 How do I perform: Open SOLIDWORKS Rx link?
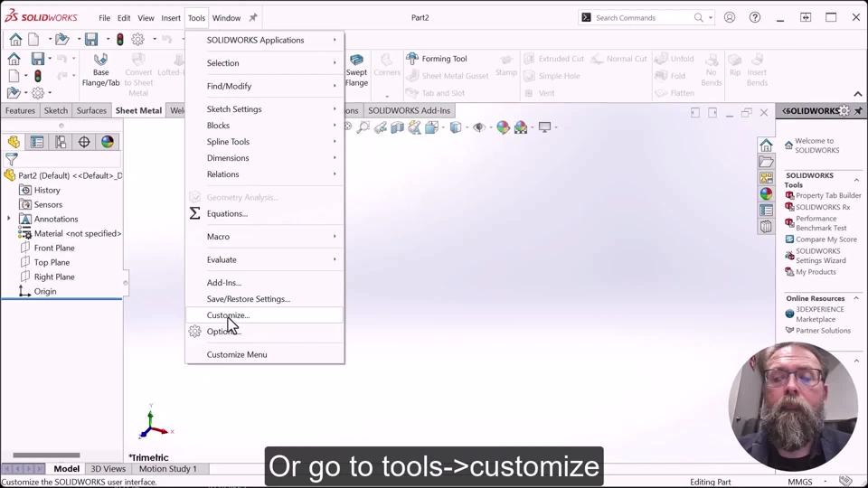823,207
